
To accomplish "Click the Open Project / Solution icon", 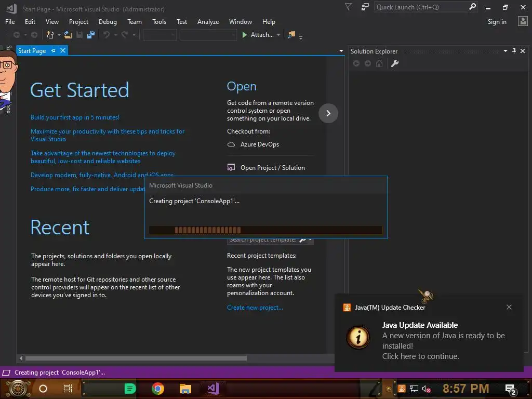I will click(x=231, y=167).
